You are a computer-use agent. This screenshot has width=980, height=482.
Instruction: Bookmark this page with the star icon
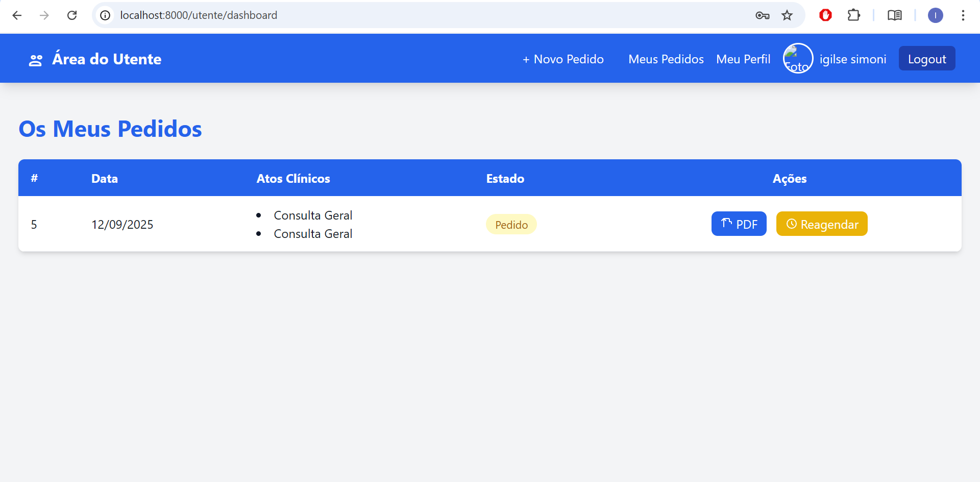(x=787, y=15)
